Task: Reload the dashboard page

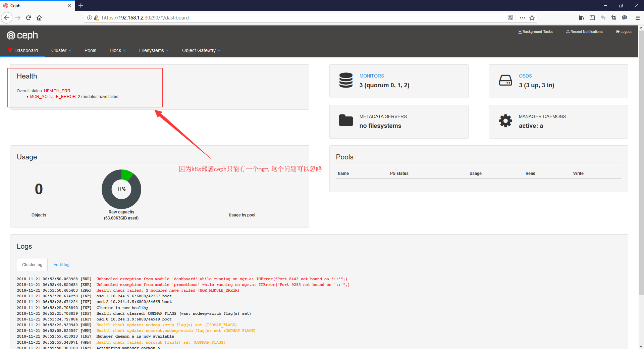Action: click(x=29, y=18)
